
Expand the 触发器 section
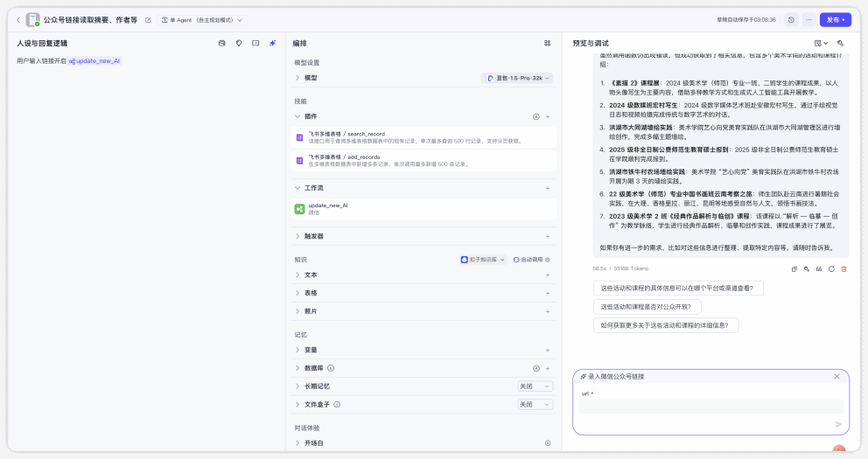pyautogui.click(x=297, y=236)
